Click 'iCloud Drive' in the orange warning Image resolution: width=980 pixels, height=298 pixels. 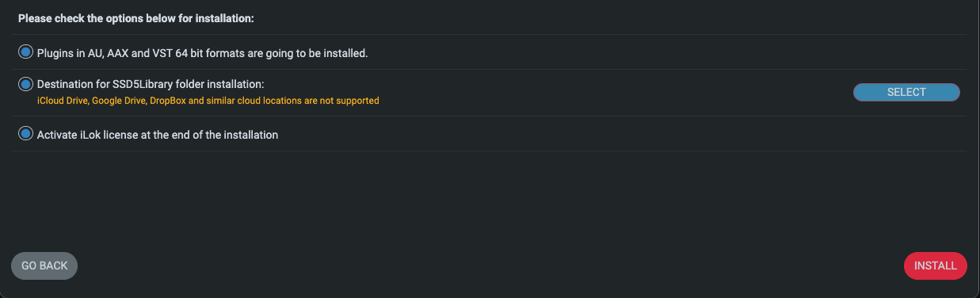pyautogui.click(x=63, y=101)
